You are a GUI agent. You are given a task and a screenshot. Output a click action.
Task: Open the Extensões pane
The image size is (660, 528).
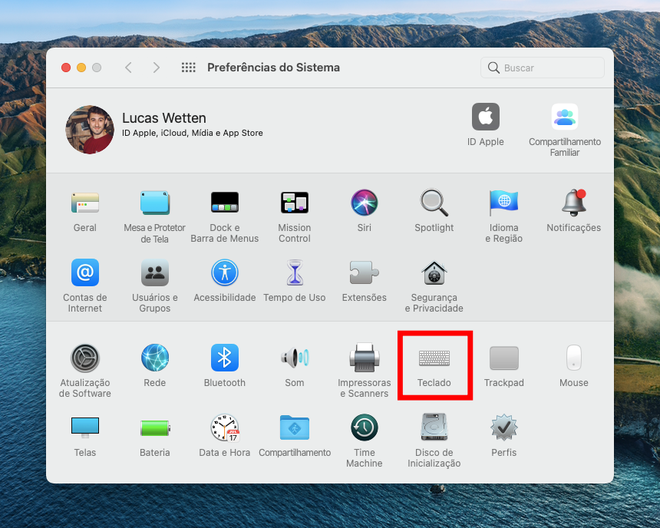tap(365, 273)
